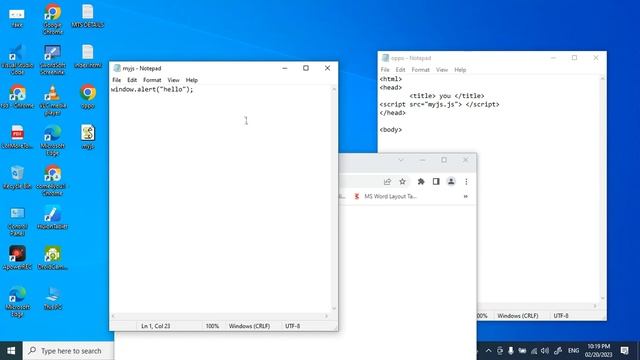Open the MTS DETAILS file on desktop
This screenshot has width=640, height=360.
pyautogui.click(x=87, y=16)
